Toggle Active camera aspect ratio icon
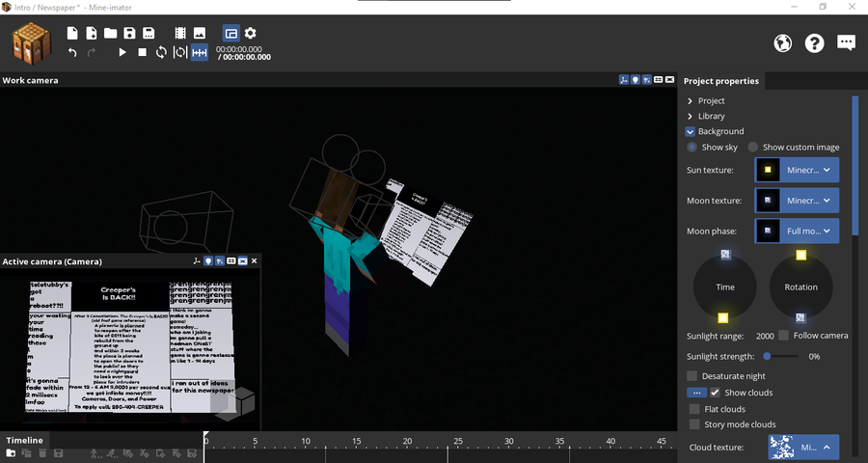Viewport: 868px width, 463px height. click(x=231, y=260)
